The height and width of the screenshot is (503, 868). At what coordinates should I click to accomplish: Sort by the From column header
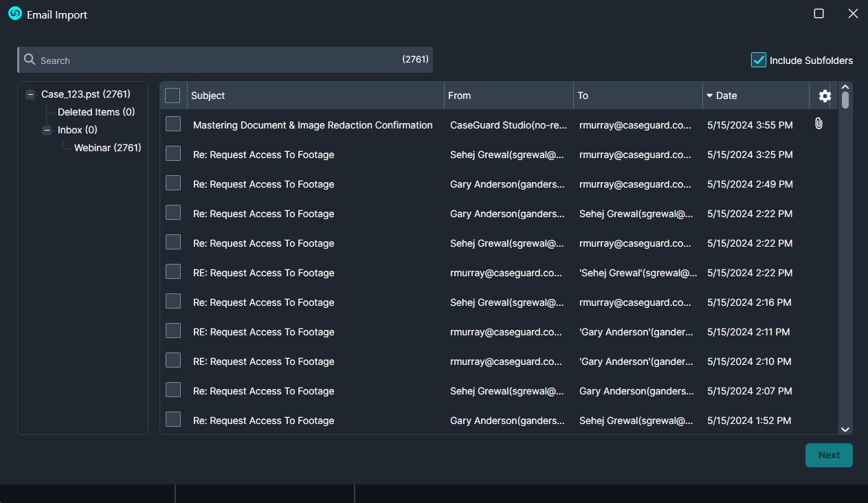509,96
